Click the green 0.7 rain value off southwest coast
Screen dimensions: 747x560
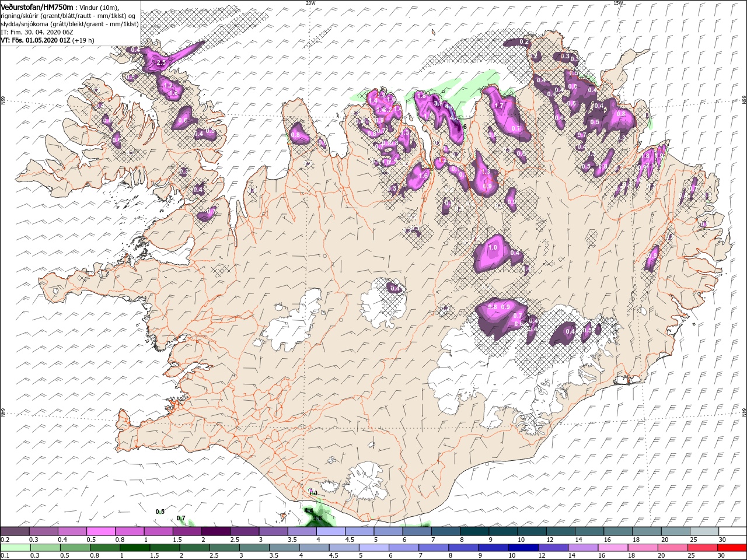pos(181,518)
